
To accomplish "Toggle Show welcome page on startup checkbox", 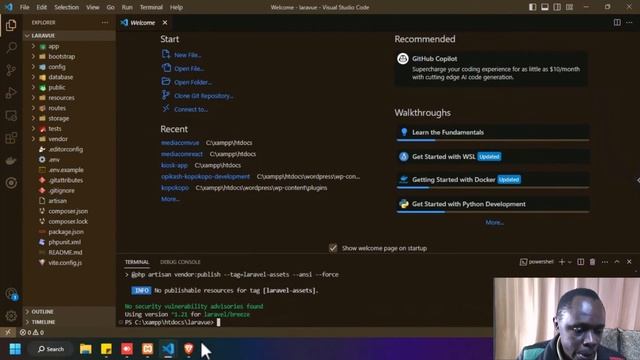I will 333,248.
